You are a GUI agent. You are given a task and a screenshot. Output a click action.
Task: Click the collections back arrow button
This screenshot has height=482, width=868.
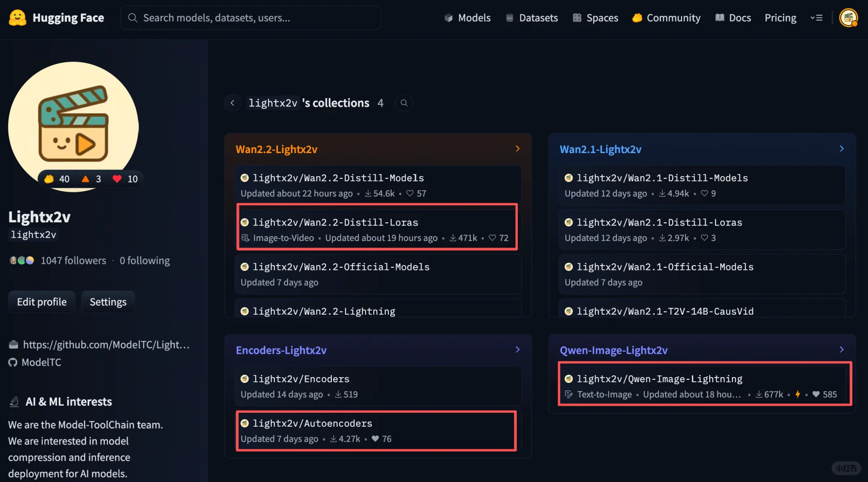[x=232, y=103]
